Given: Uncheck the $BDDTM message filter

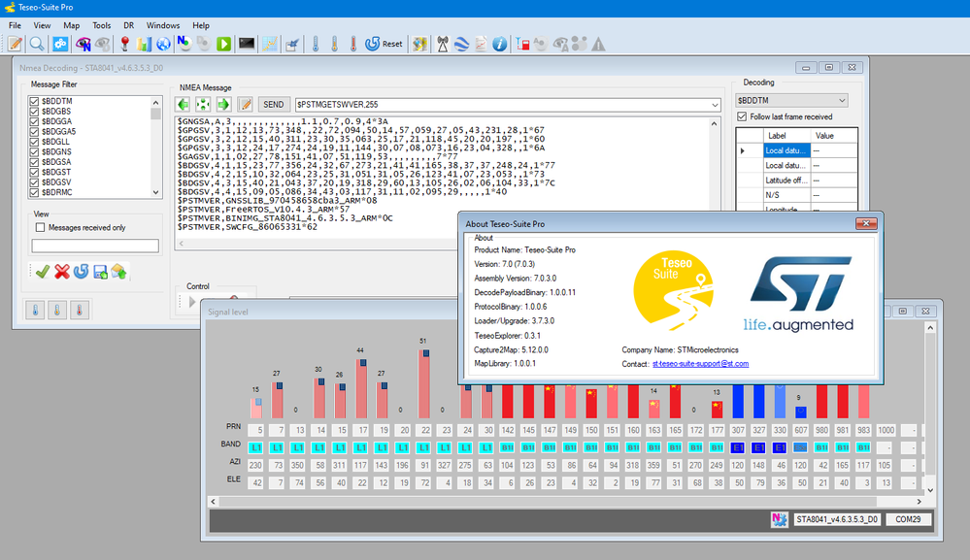Looking at the screenshot, I should pyautogui.click(x=35, y=101).
